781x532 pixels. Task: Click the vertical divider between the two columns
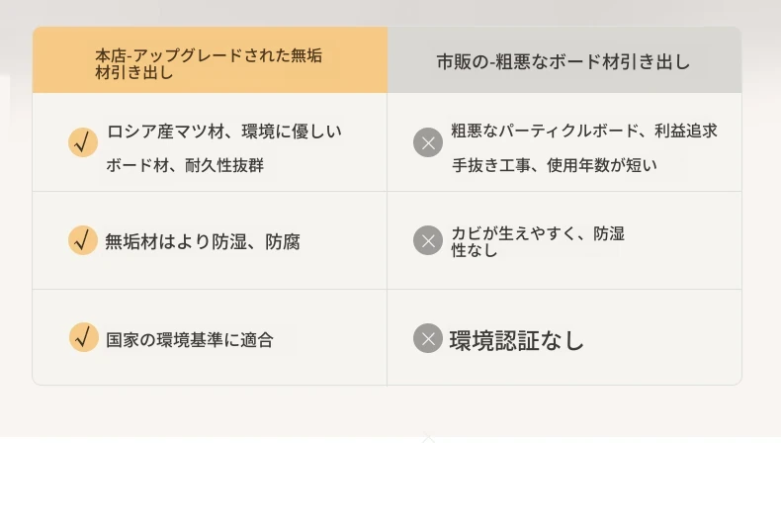387,239
